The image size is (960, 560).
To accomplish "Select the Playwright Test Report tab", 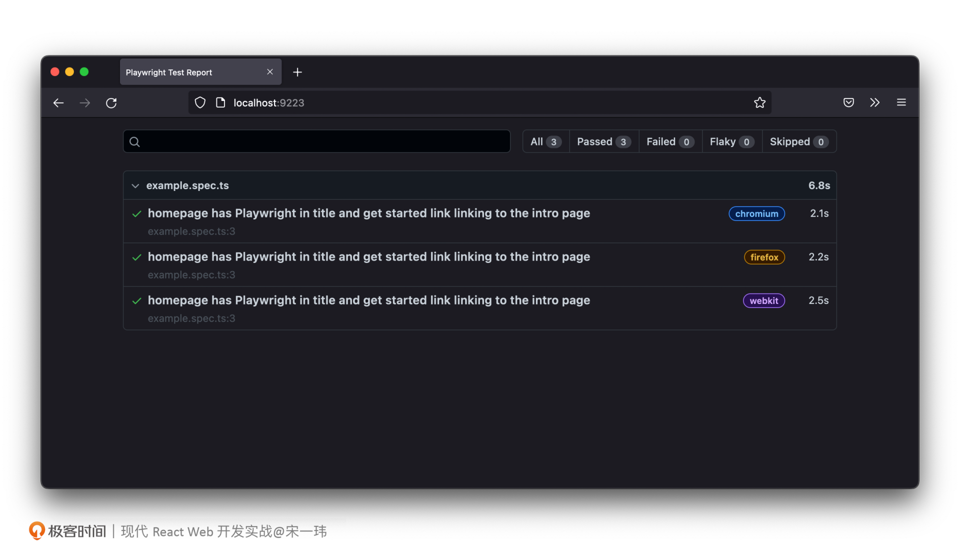I will pyautogui.click(x=200, y=72).
